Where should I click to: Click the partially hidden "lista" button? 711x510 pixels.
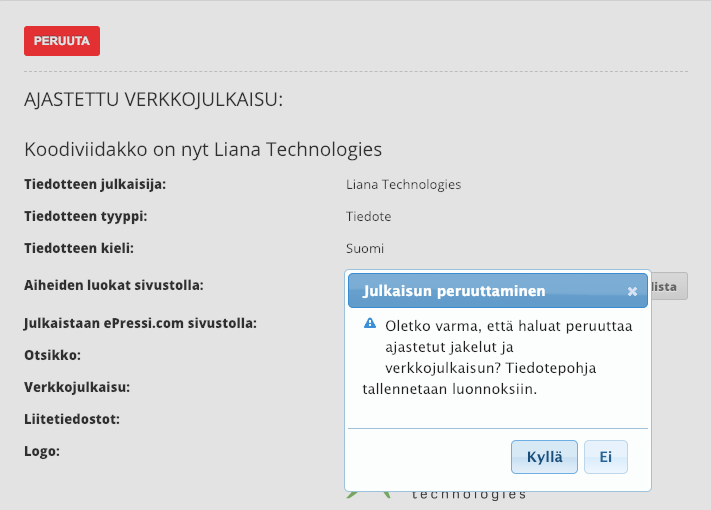tap(670, 286)
